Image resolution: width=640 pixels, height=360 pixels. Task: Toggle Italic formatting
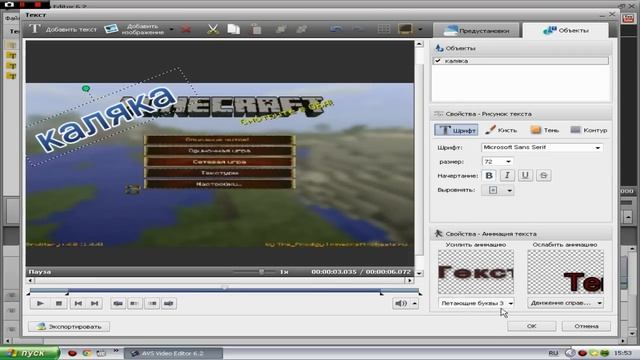(507, 176)
